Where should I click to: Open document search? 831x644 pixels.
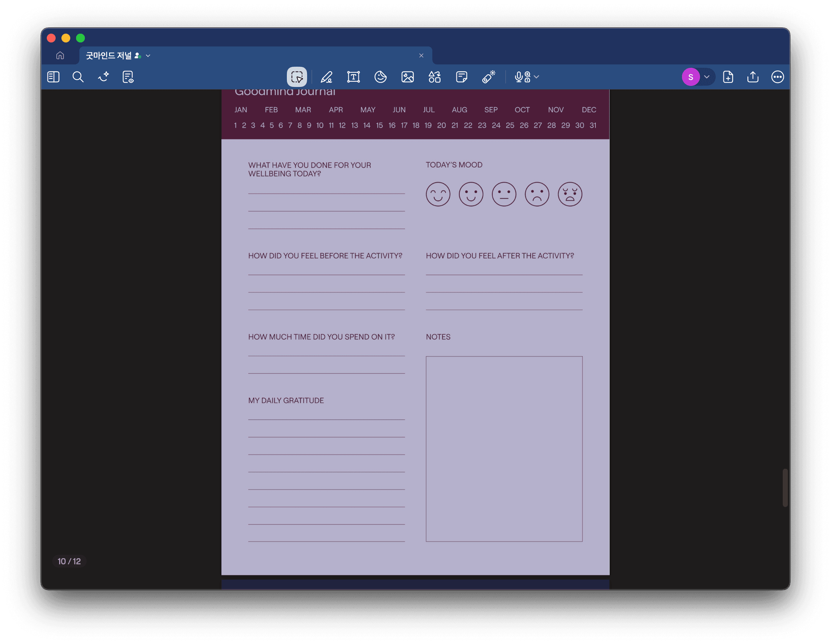78,77
